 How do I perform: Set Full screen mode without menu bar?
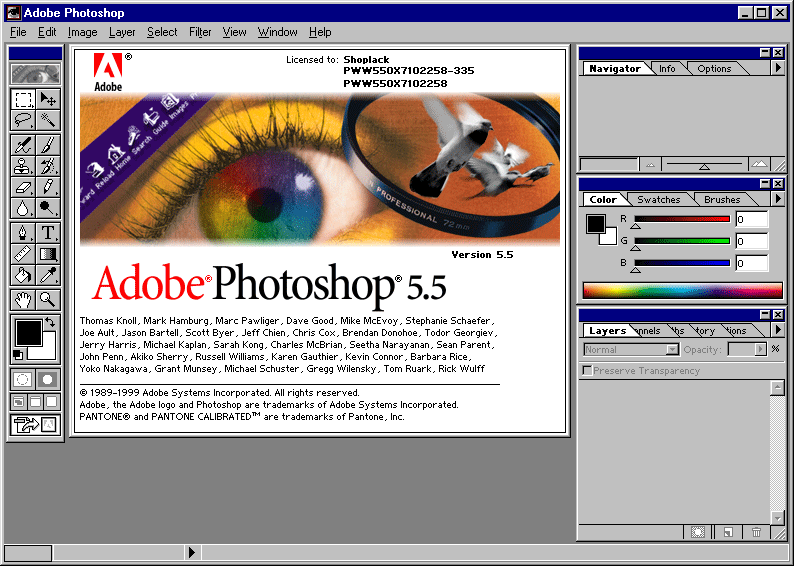tap(52, 402)
